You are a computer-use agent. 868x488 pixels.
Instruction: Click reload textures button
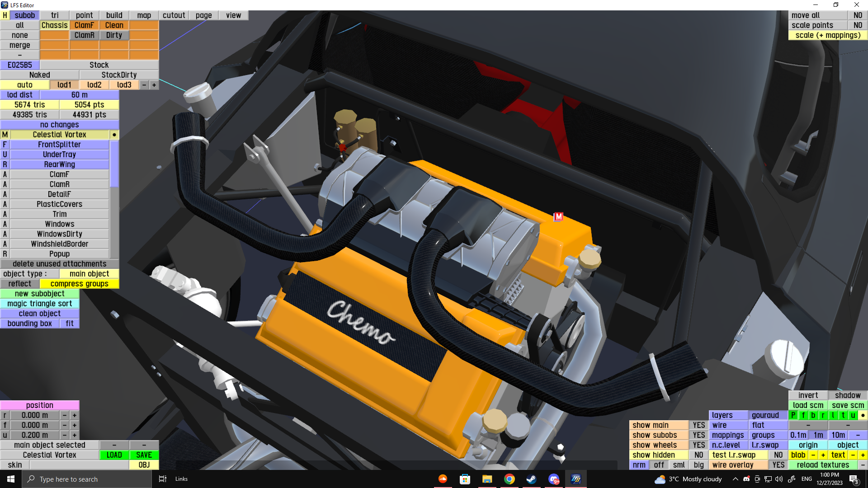point(823,465)
